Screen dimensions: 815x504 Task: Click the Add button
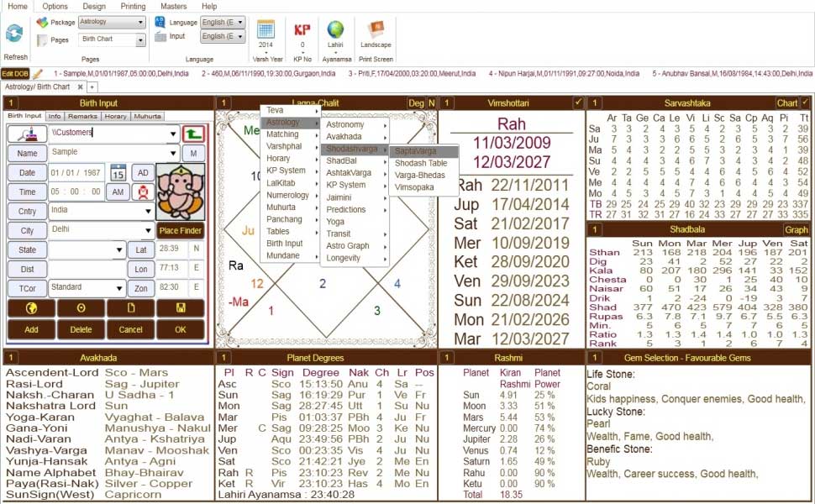coord(31,329)
